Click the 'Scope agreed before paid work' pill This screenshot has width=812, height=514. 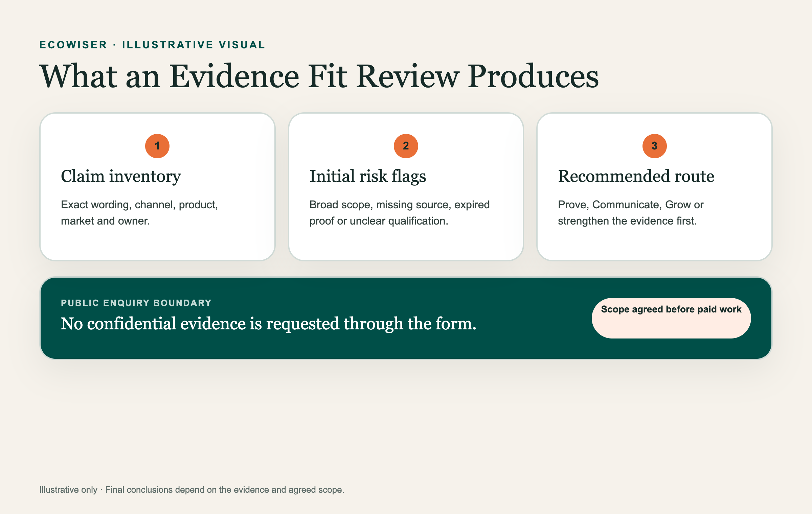(671, 318)
